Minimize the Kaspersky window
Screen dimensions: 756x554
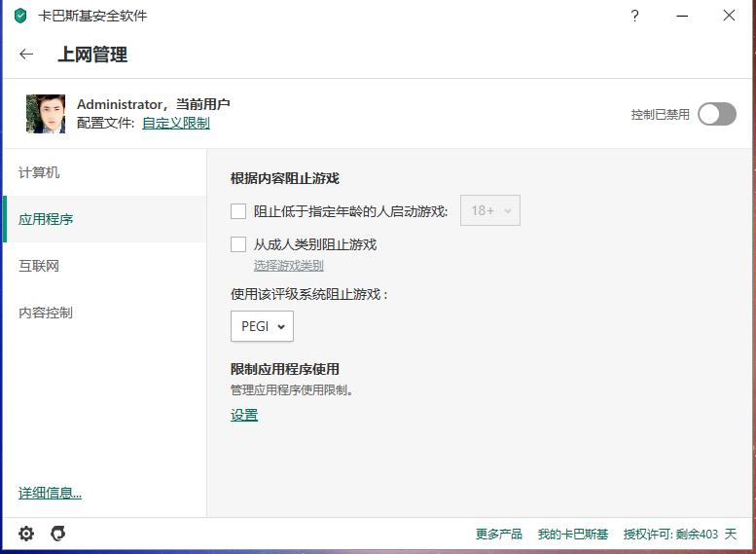[x=682, y=16]
